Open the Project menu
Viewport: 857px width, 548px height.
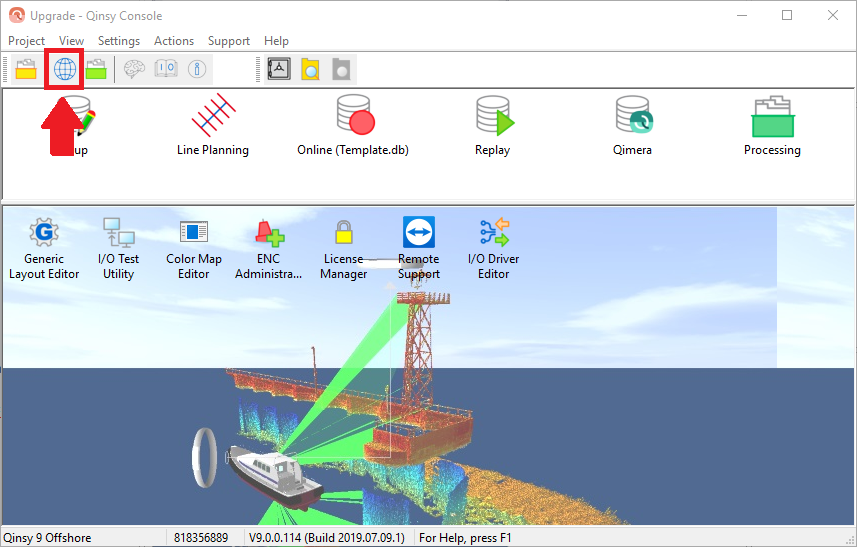(26, 41)
